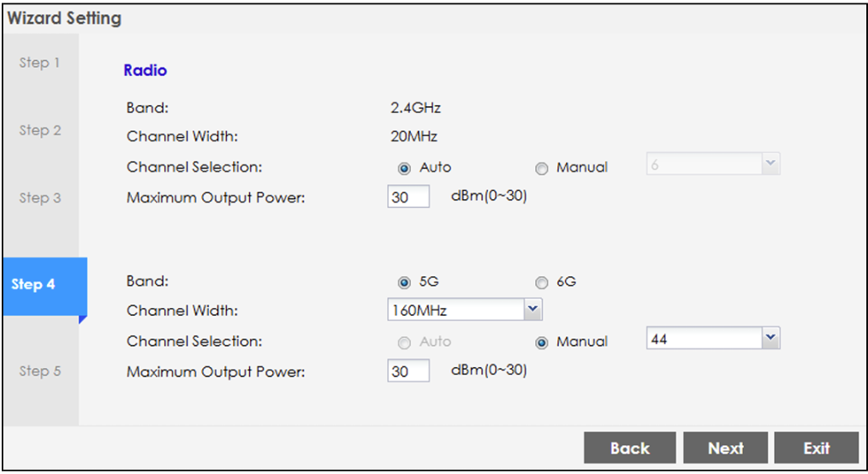This screenshot has width=868, height=474.
Task: Click the 2.4GHz Maximum Output Power field
Action: pos(407,198)
